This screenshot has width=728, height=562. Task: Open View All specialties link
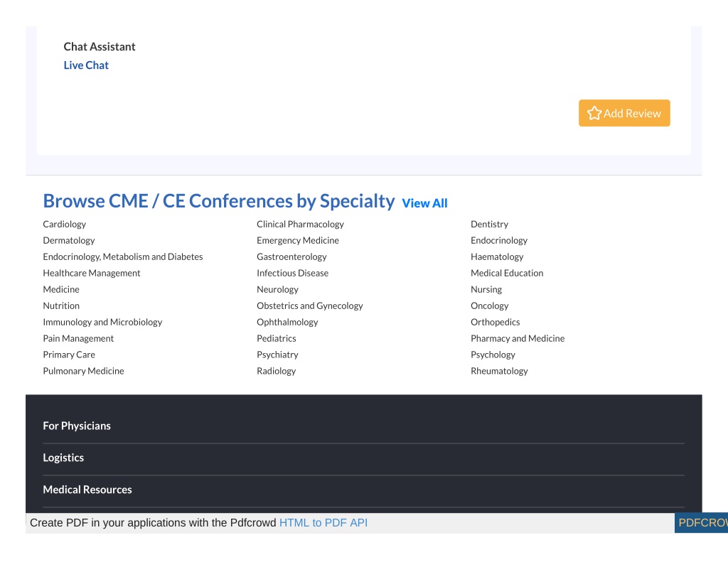pyautogui.click(x=424, y=203)
